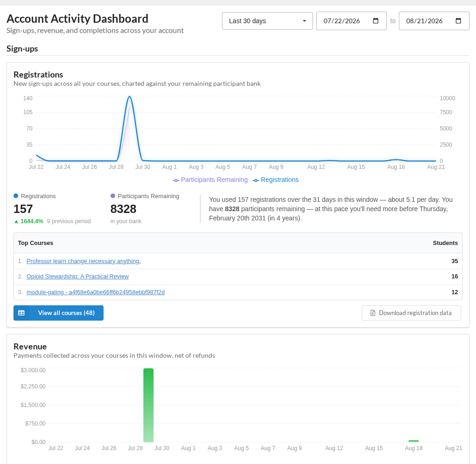Click the Aug 21 label on registrations chart
This screenshot has height=464, width=476.
click(x=436, y=167)
